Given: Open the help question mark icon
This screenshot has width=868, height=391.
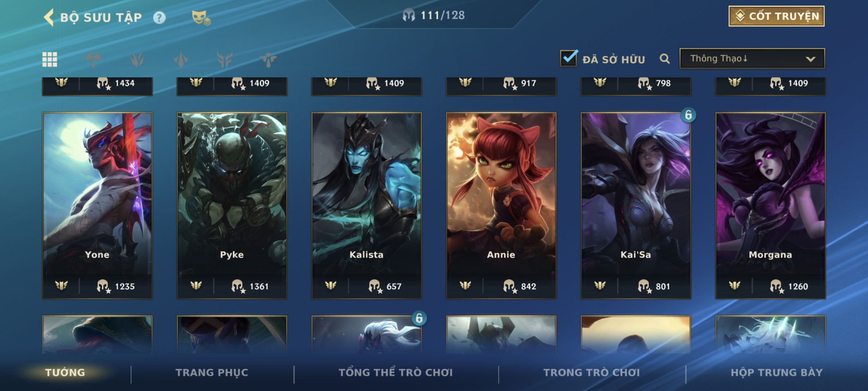Looking at the screenshot, I should [159, 18].
